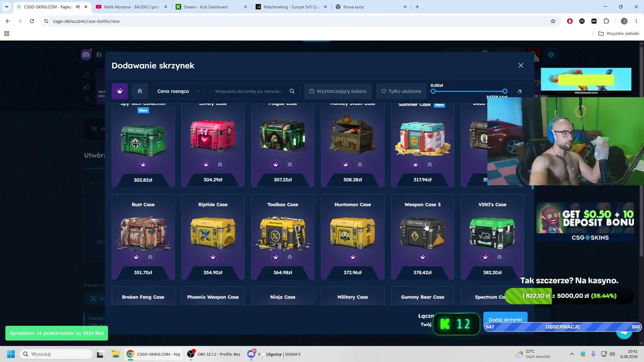This screenshot has width=644, height=362.
Task: Select the Riptide Case image
Action: tap(213, 232)
